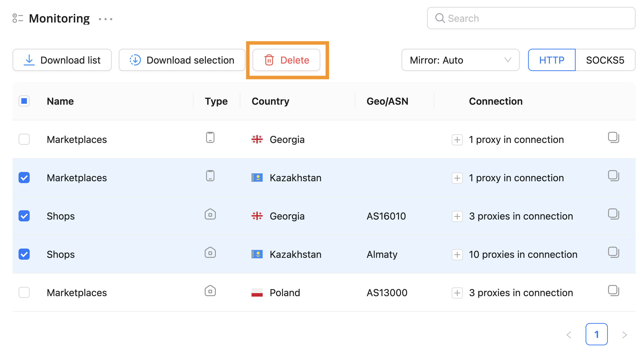Expand Poland's 3 proxies in connection
Image resolution: width=644 pixels, height=356 pixels.
tap(457, 293)
